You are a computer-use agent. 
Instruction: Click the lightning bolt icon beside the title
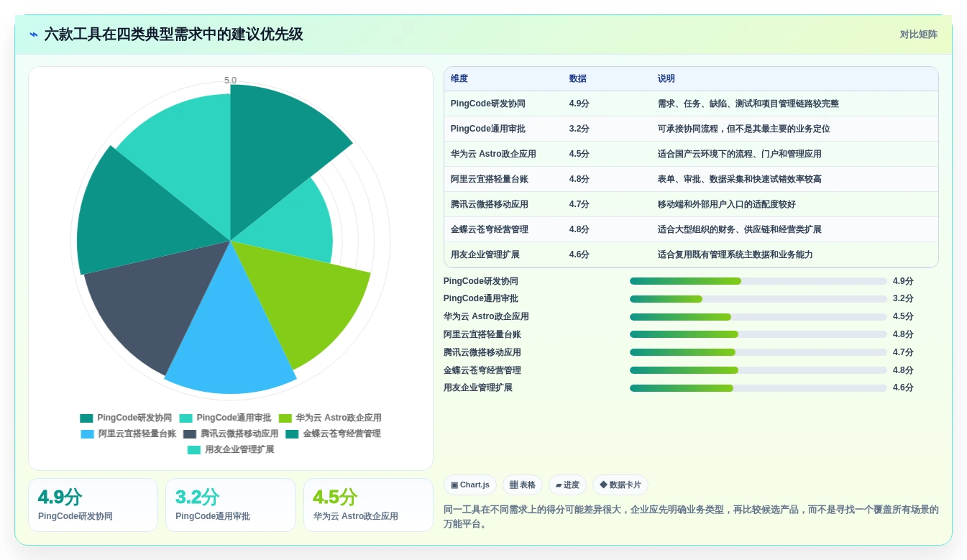point(34,35)
